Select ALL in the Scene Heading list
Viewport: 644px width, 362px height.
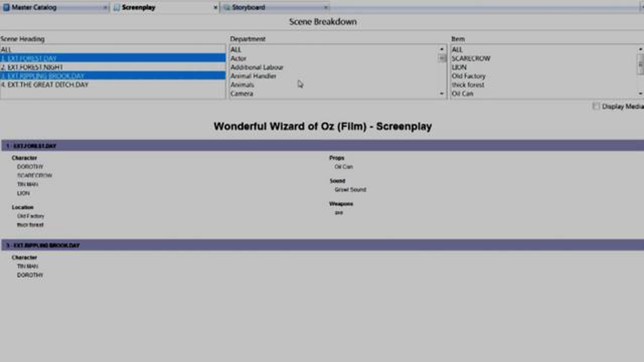click(113, 50)
